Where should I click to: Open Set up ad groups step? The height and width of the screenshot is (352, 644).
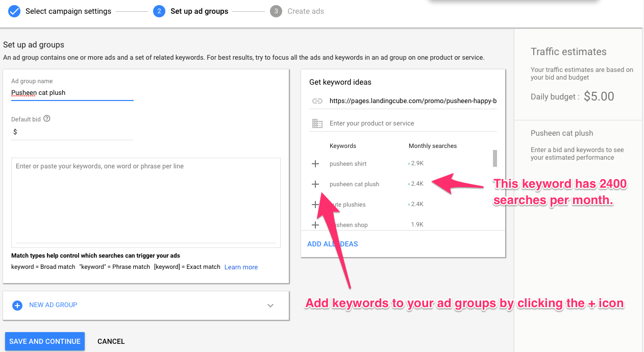pos(200,11)
